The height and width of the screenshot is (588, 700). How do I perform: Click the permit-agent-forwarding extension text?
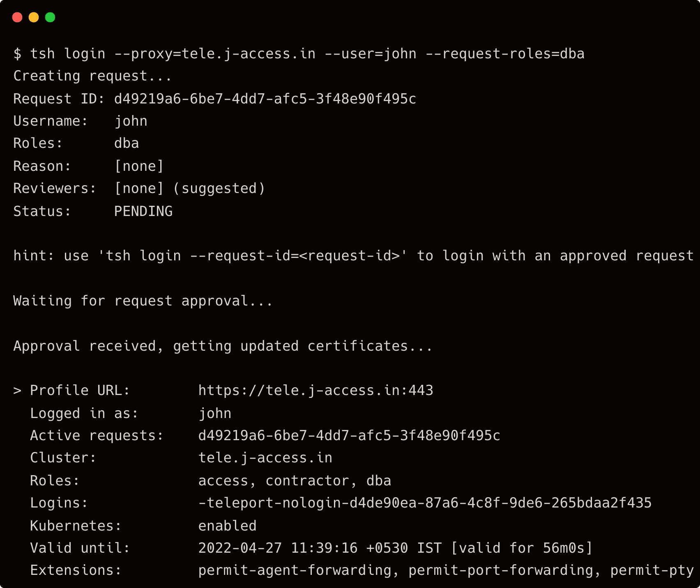click(x=295, y=570)
